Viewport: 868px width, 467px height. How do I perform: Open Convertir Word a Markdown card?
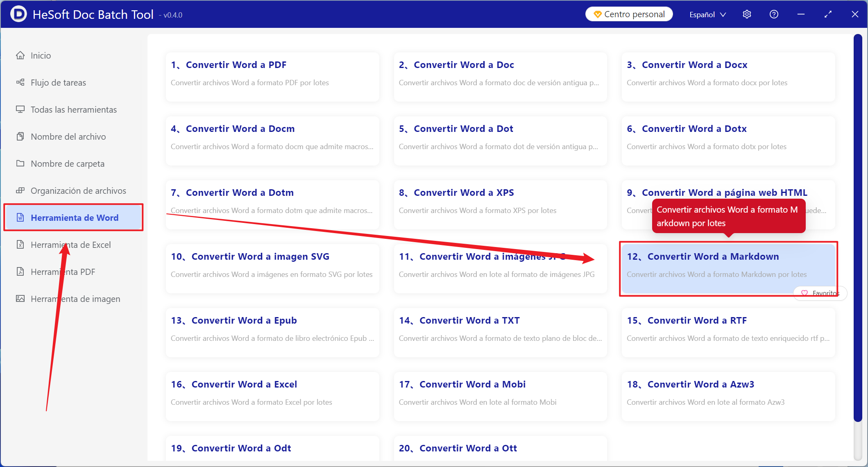pos(728,268)
